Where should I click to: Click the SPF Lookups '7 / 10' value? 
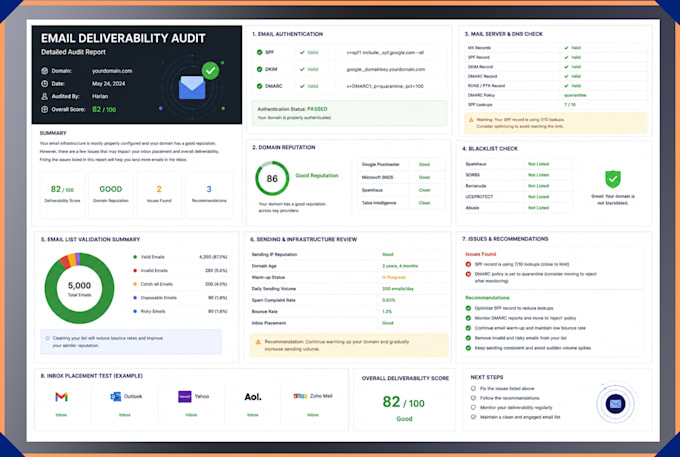tap(570, 104)
